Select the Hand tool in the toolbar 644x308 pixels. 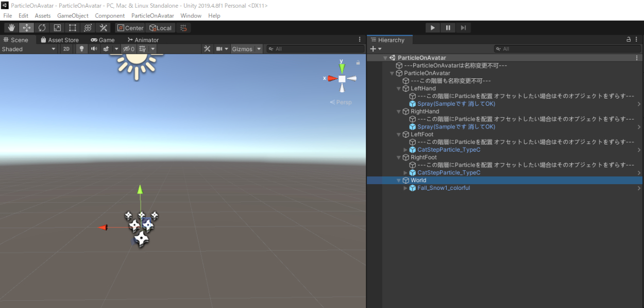(11, 28)
